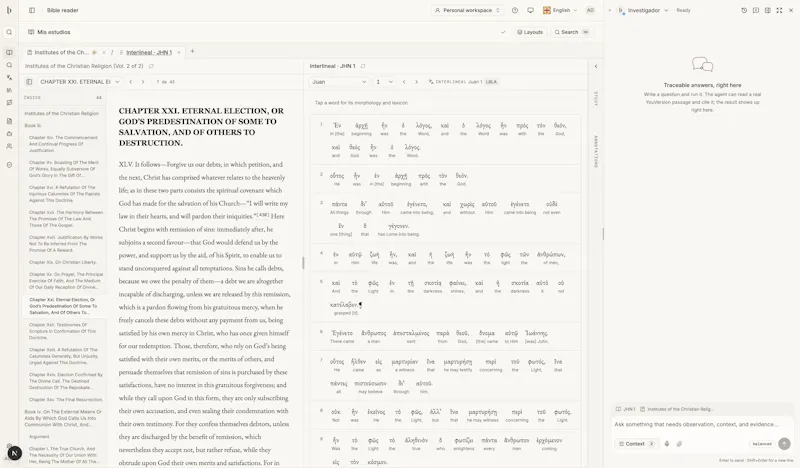800x468 pixels.
Task: Click the b app logo at top left
Action: (9, 10)
